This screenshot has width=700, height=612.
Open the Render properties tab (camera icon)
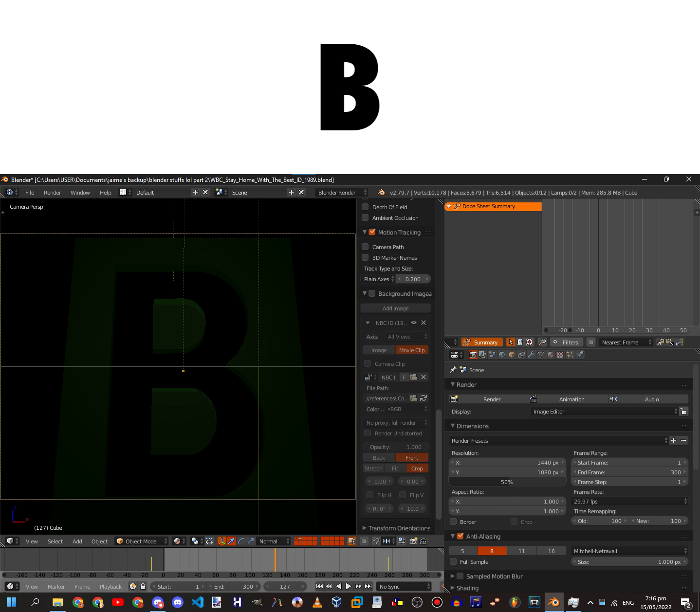click(473, 355)
